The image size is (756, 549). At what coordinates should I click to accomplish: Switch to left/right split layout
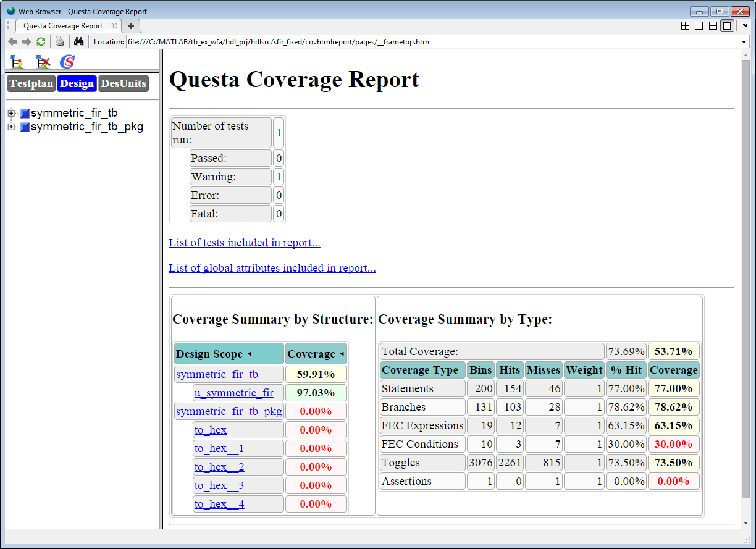click(x=699, y=25)
